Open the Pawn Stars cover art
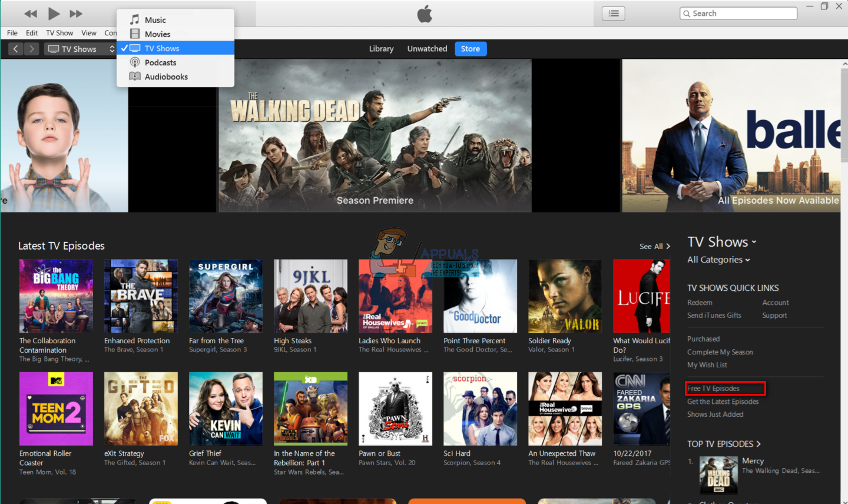This screenshot has height=504, width=848. coord(395,409)
